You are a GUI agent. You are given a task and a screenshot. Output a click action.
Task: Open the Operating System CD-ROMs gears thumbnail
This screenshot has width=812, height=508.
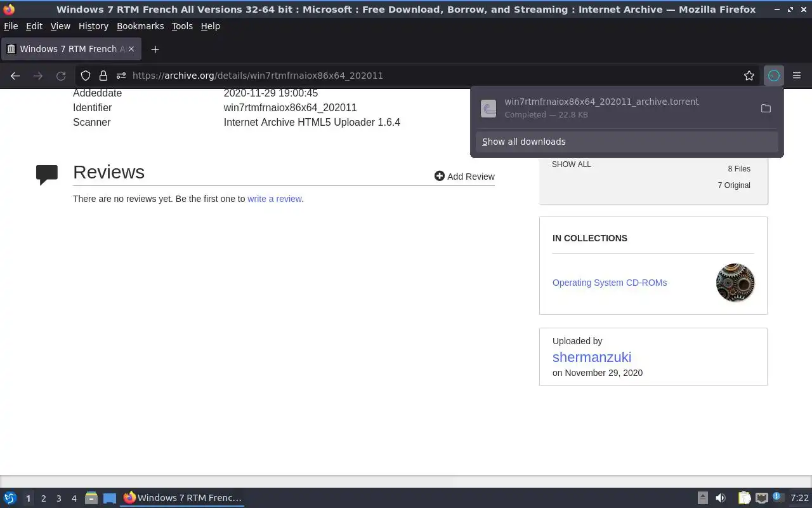point(735,283)
